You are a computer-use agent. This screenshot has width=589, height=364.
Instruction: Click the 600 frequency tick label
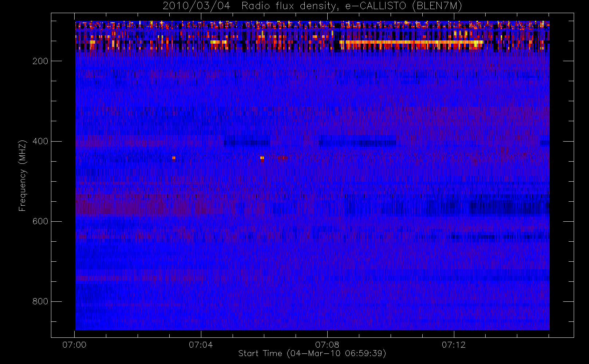pos(40,221)
